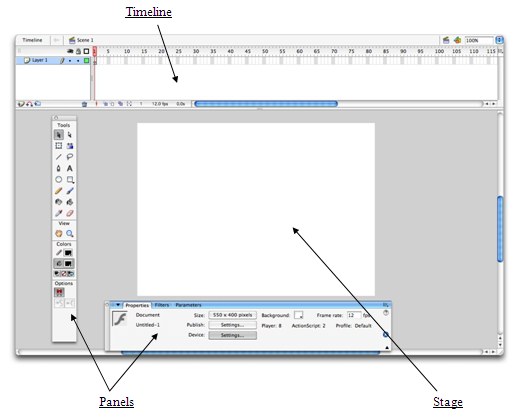This screenshot has height=418, width=519.
Task: Select the Subselection tool
Action: pos(70,135)
